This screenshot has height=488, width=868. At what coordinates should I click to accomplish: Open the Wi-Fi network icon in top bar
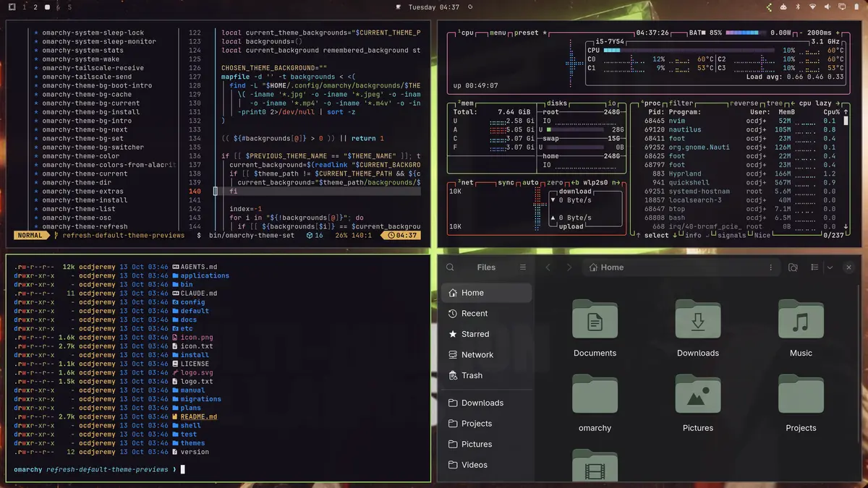(x=812, y=7)
